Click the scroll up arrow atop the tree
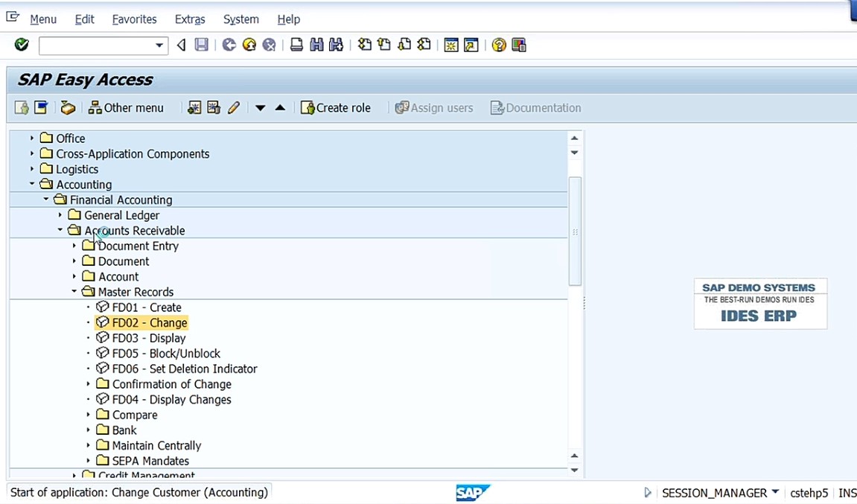857x504 pixels. (574, 138)
